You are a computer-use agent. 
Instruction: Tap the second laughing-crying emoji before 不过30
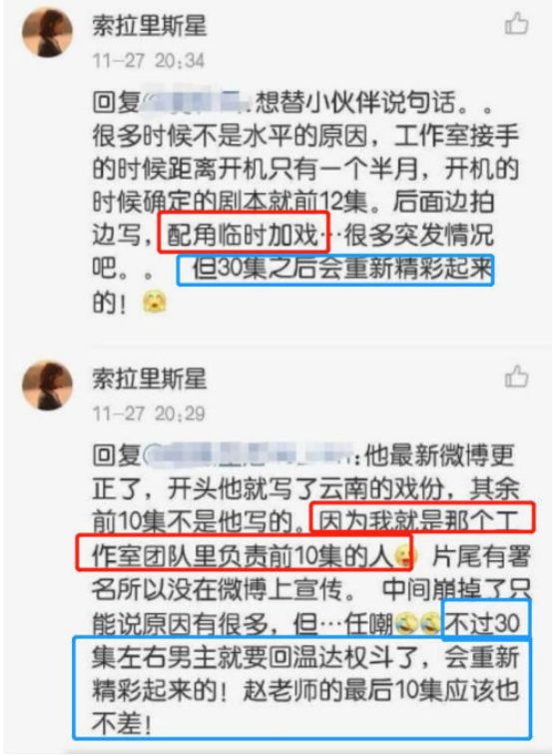[x=430, y=624]
